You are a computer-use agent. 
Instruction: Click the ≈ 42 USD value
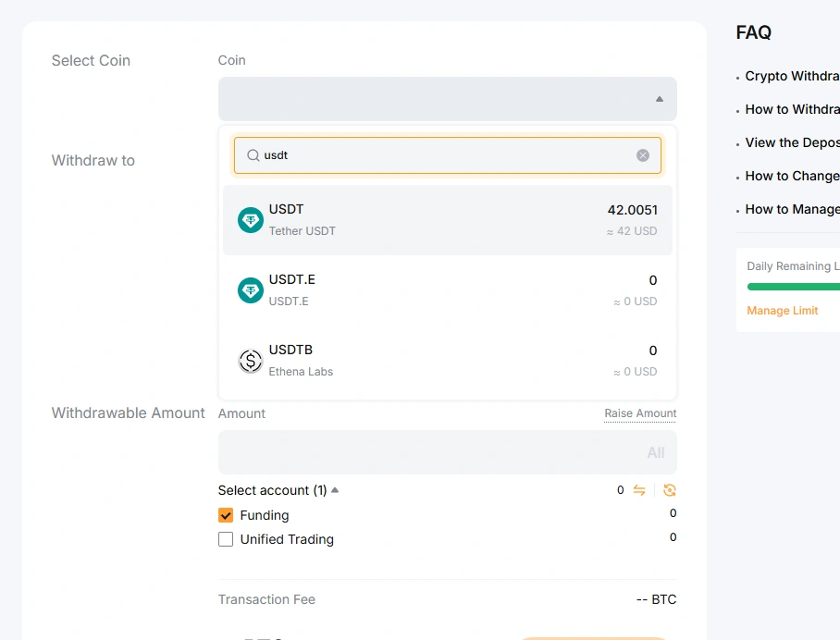point(632,231)
